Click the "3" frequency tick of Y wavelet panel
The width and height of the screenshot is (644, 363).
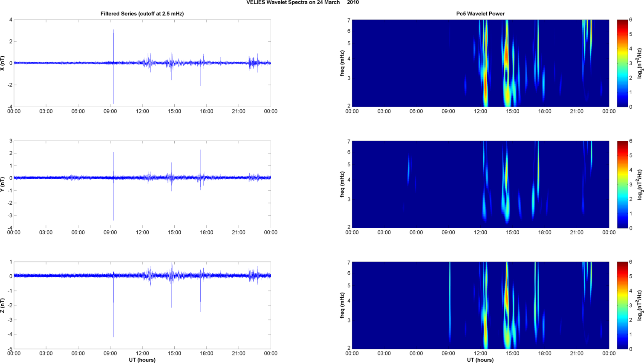coord(349,199)
